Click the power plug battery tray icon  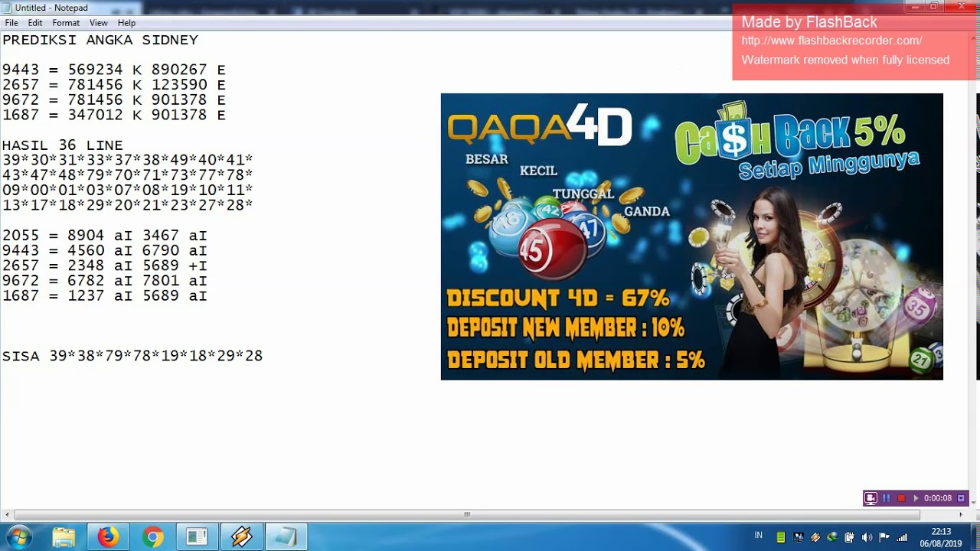tap(850, 537)
